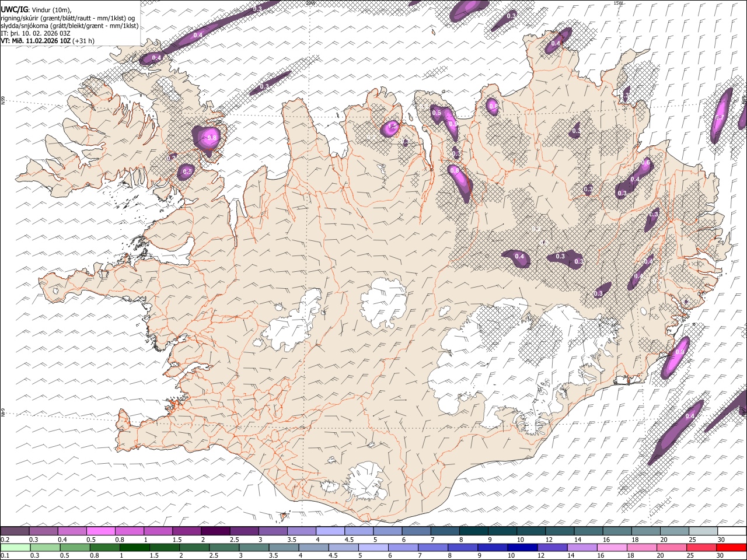The width and height of the screenshot is (747, 560).
Task: Click the white 30 swatch in upper scale
Action: coord(731,531)
